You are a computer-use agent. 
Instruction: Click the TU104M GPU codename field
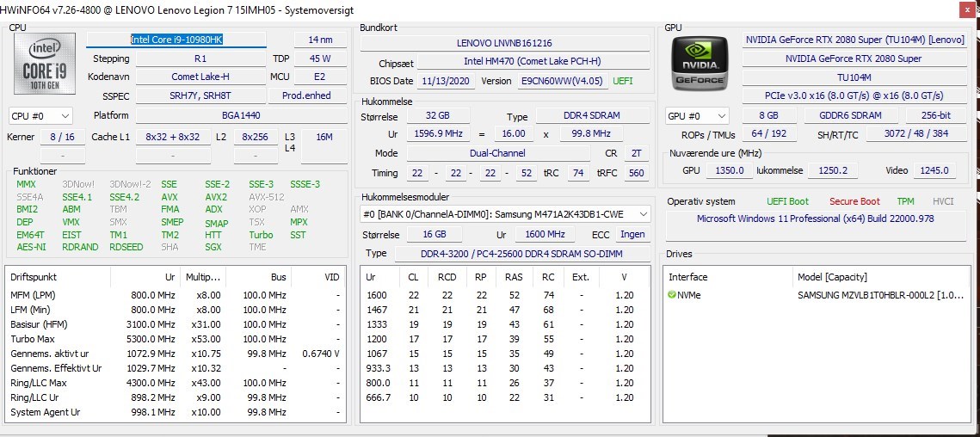(x=854, y=77)
